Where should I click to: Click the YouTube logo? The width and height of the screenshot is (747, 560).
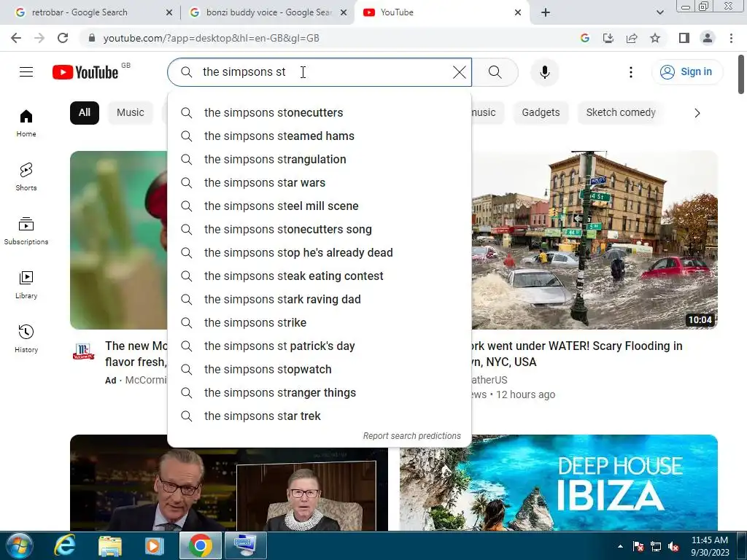coord(86,72)
